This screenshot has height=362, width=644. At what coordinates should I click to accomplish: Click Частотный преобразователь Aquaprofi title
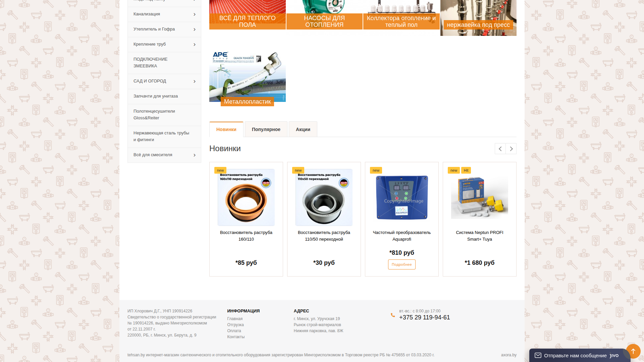(x=402, y=236)
